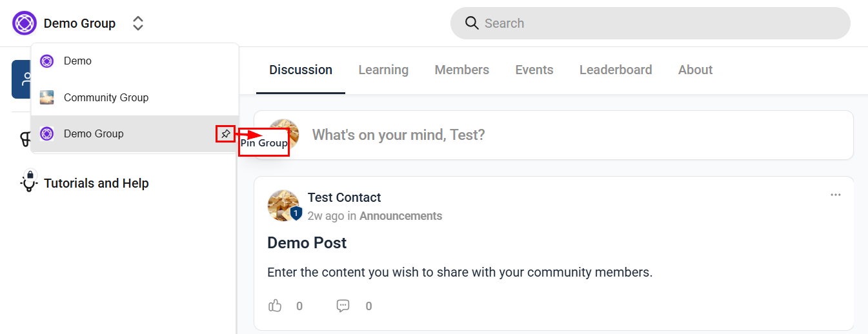
Task: Open the Members tab
Action: pos(462,70)
